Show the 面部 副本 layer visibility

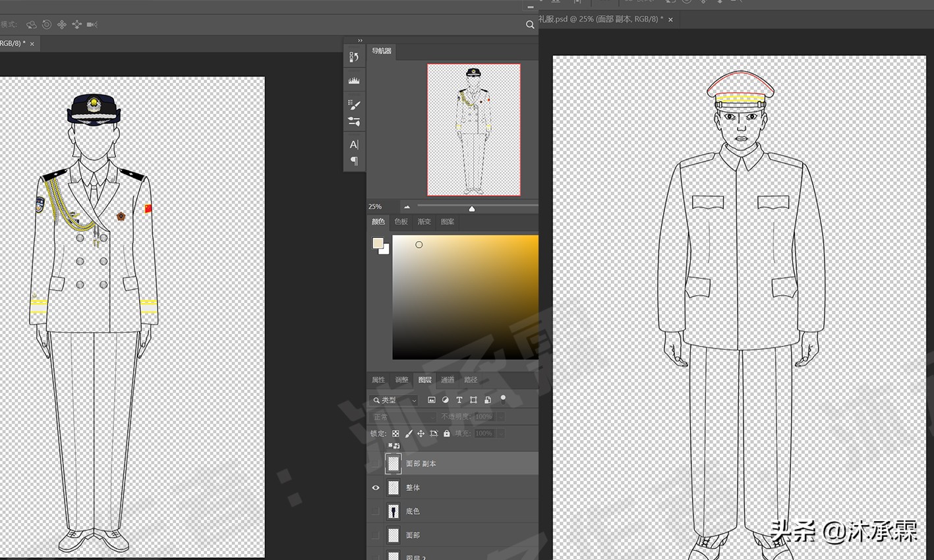(376, 464)
